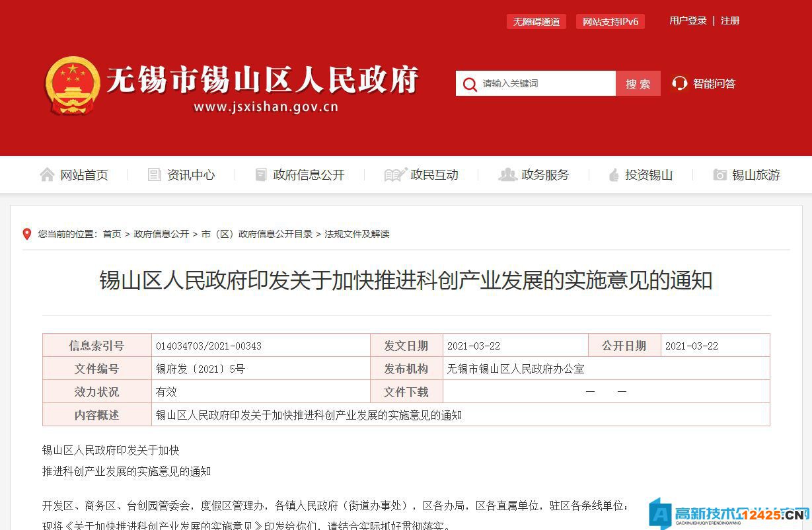Click the people icon beside 政务服务
The height and width of the screenshot is (530, 812).
[507, 174]
